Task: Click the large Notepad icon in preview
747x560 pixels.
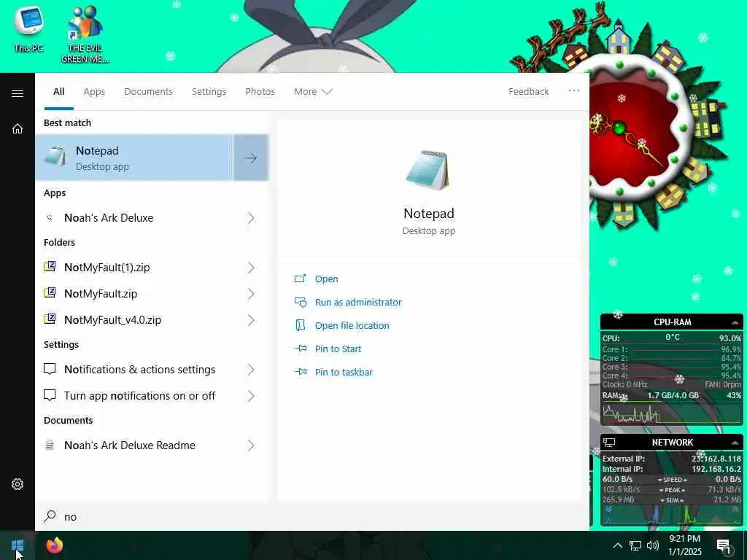Action: 427,171
